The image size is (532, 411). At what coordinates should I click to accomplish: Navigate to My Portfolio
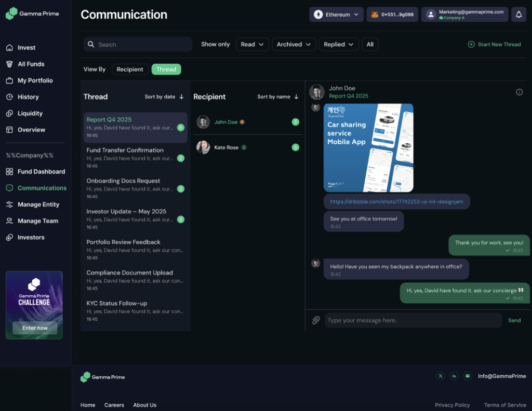pyautogui.click(x=35, y=80)
